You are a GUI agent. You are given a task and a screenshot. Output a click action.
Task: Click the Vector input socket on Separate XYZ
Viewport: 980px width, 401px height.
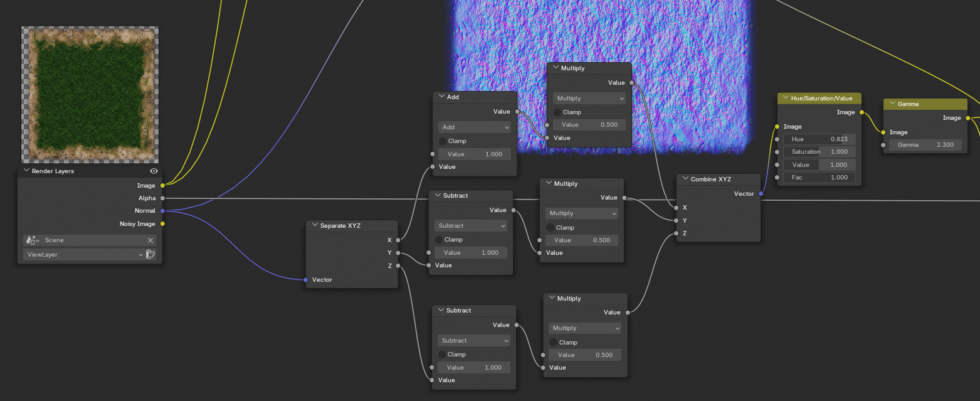click(305, 280)
